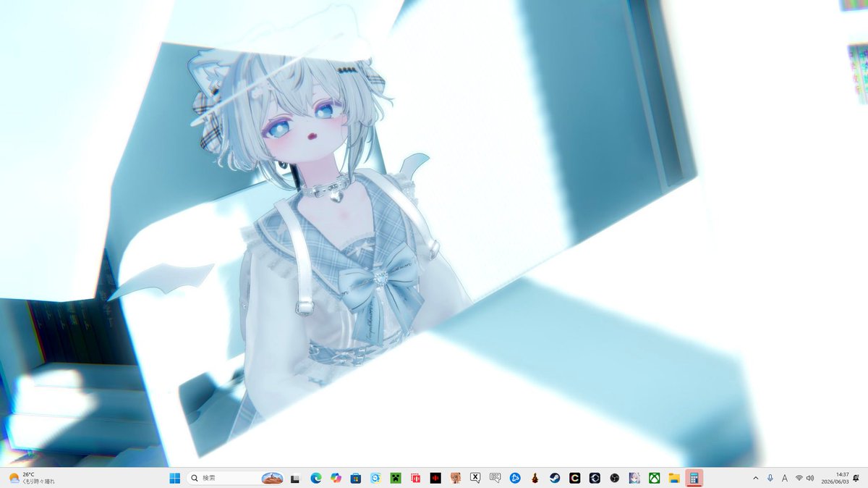Open OBS Studio from the taskbar
Image resolution: width=868 pixels, height=488 pixels.
point(614,478)
